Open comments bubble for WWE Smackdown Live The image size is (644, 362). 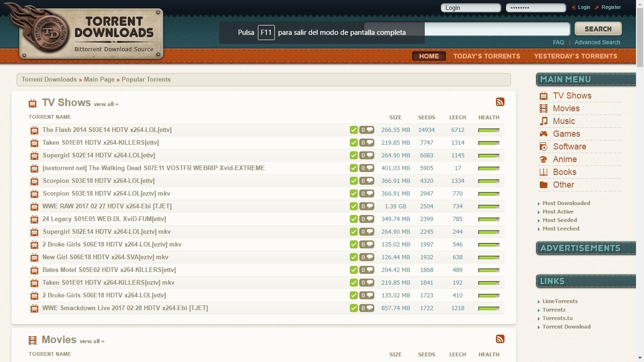click(x=367, y=308)
